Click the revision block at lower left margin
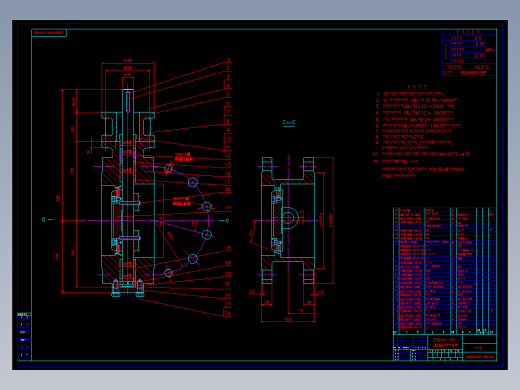Viewport: 520px width, 390px height. click(x=24, y=336)
